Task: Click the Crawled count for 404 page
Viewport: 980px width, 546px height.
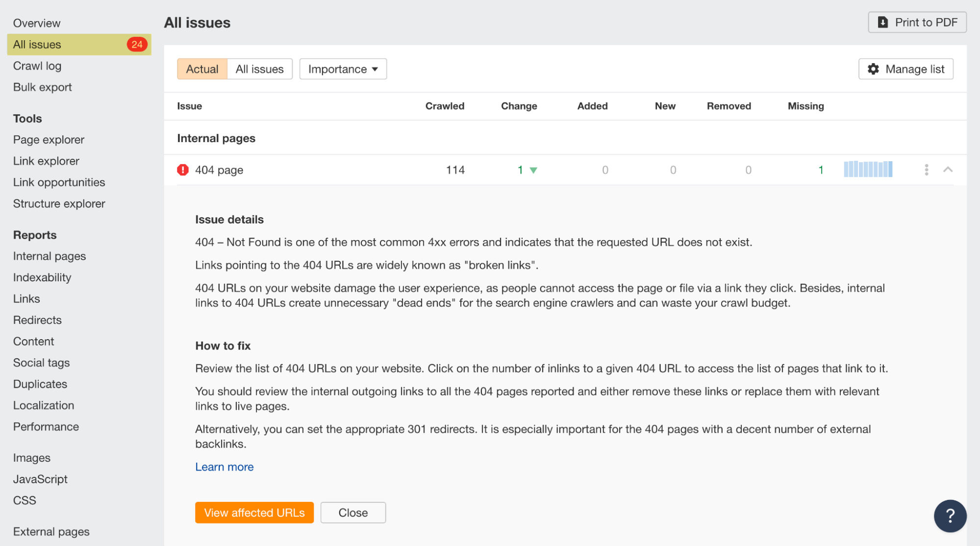Action: 455,170
